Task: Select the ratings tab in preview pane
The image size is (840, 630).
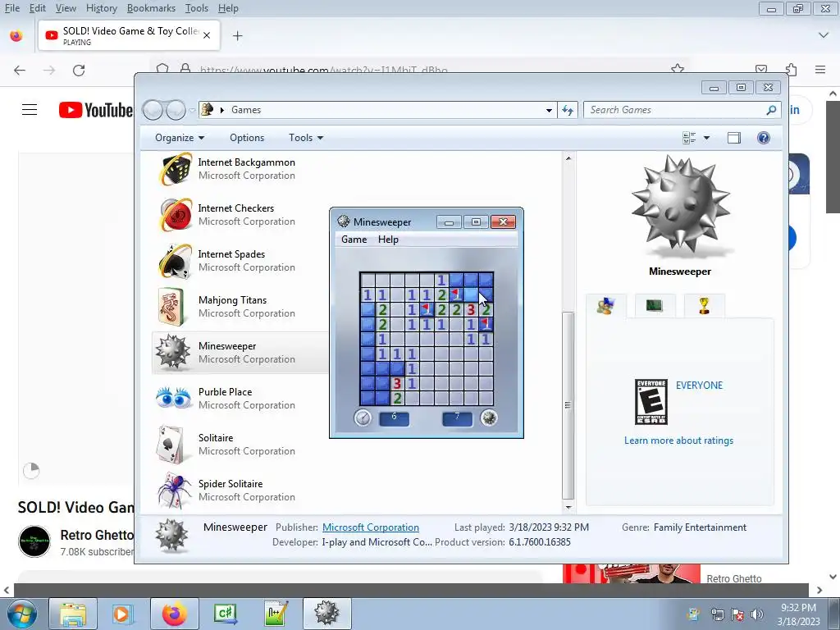Action: click(x=606, y=306)
